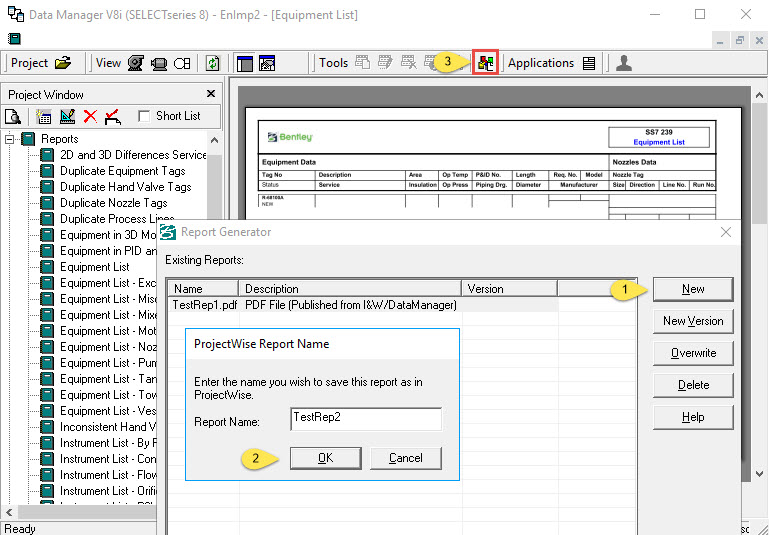Click the user silhouette icon

click(624, 63)
